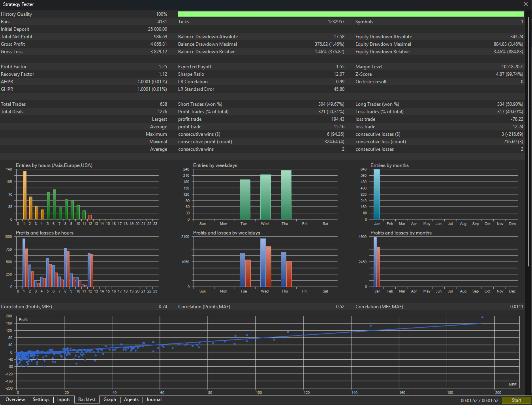Image resolution: width=532 pixels, height=405 pixels.
Task: Click the Profit Factor row
Action: (x=84, y=67)
